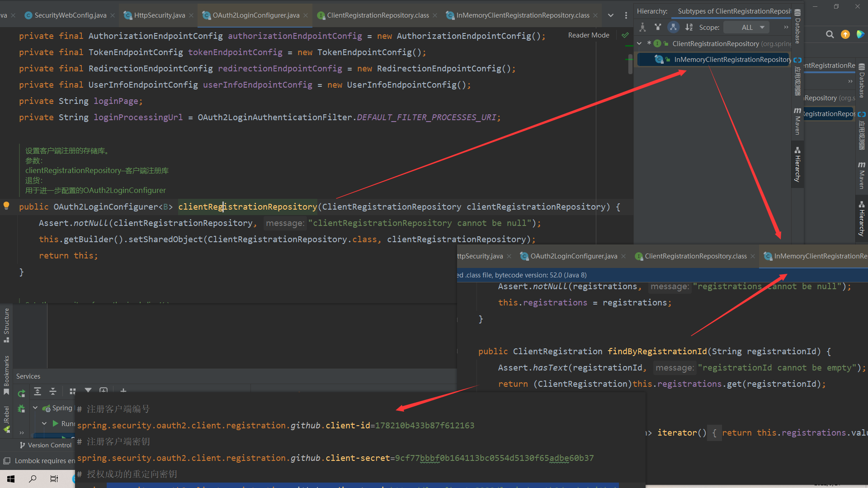Collapse the Spring Boot node in Services
The image size is (868, 488).
coord(35,408)
